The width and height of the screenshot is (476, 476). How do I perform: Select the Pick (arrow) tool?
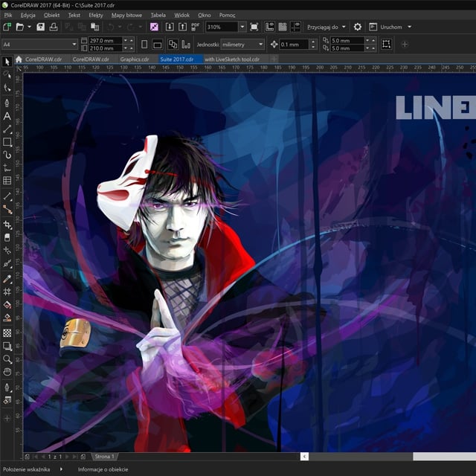click(7, 62)
